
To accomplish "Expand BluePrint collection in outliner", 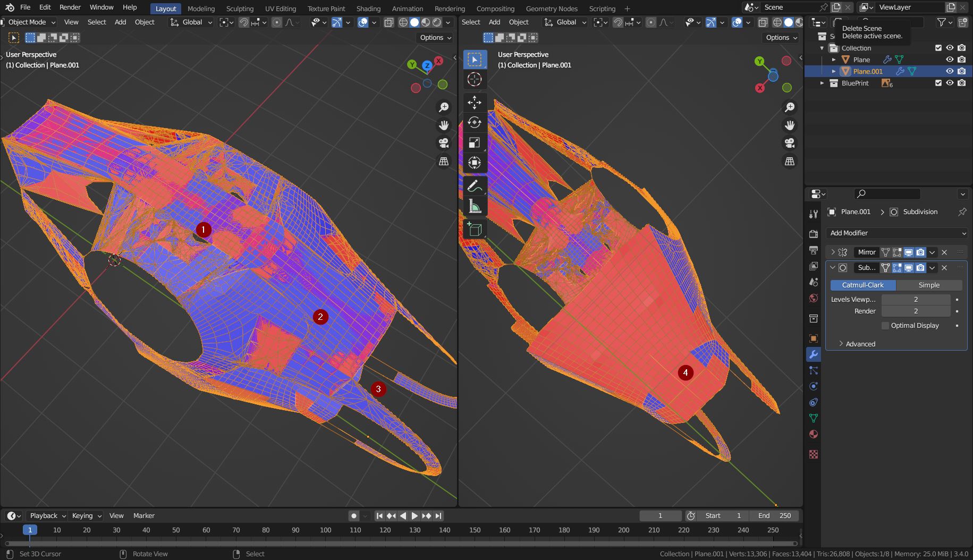I will pyautogui.click(x=822, y=83).
